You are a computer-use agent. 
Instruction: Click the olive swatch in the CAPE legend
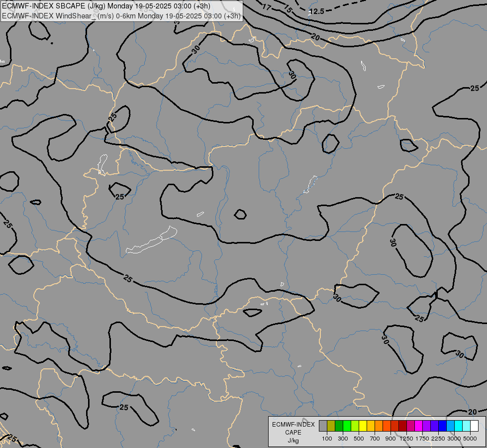(331, 426)
